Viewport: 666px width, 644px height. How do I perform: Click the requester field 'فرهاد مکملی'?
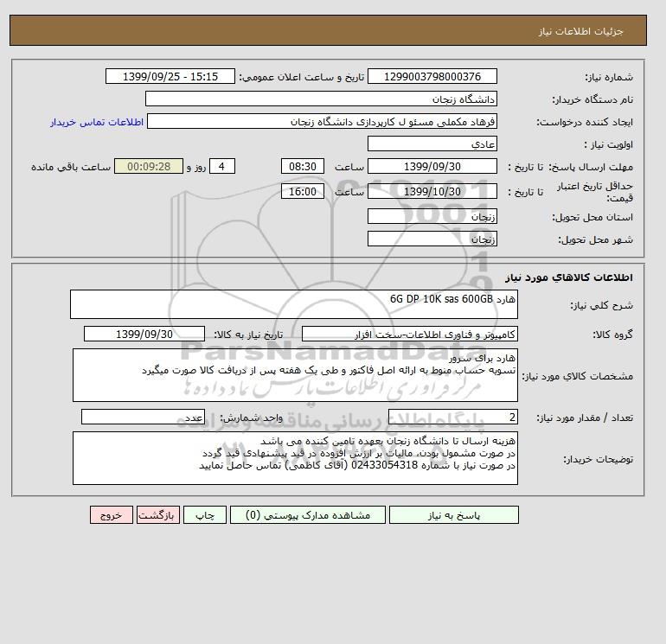point(322,121)
